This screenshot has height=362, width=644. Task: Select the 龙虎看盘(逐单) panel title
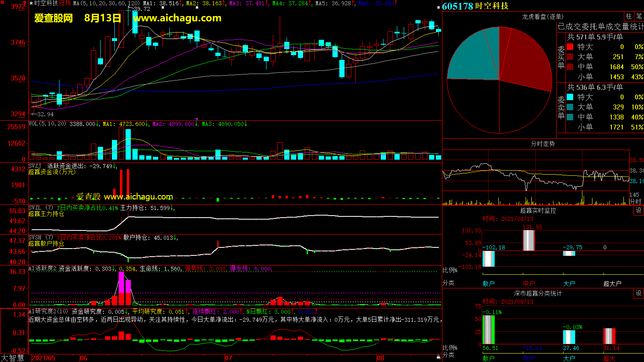click(543, 16)
